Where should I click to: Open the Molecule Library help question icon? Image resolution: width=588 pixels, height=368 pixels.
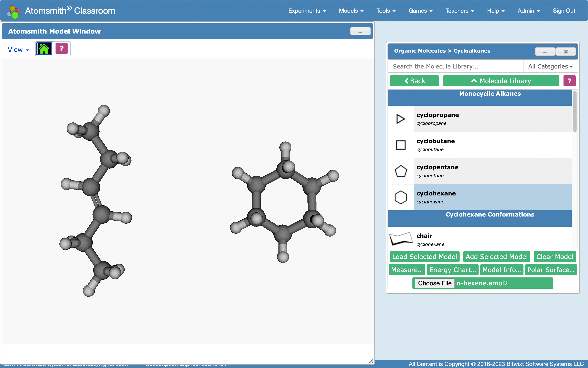pos(569,81)
